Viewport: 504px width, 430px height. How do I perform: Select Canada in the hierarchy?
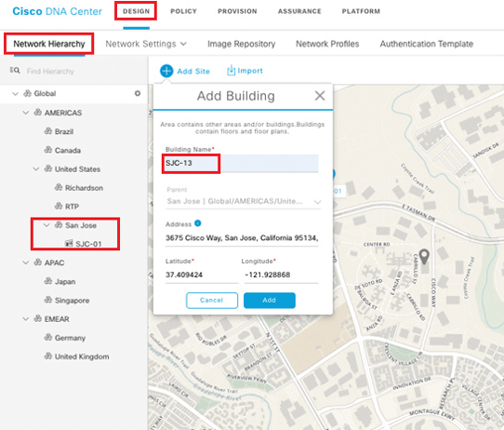[68, 150]
